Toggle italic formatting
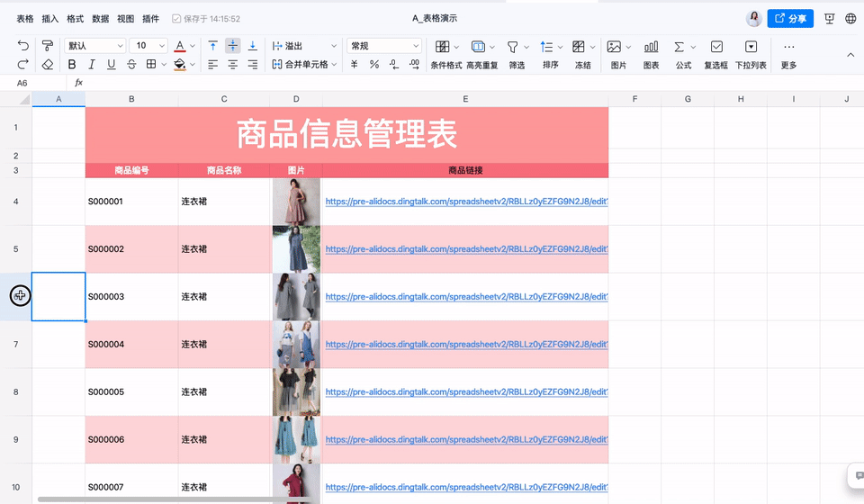The height and width of the screenshot is (504, 864). pyautogui.click(x=92, y=65)
